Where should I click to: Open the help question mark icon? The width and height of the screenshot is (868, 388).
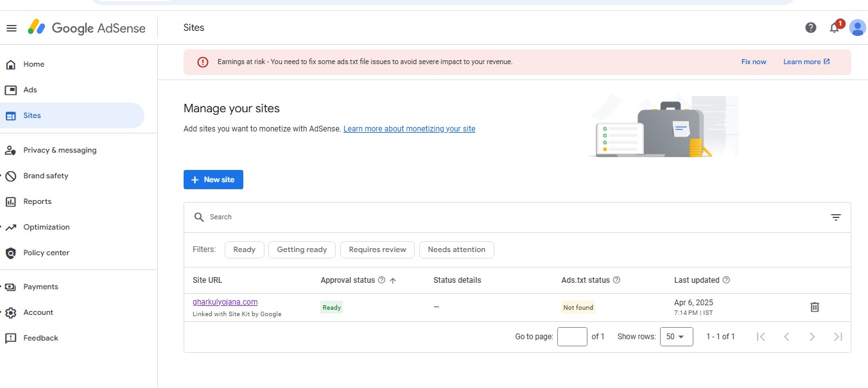coord(811,28)
